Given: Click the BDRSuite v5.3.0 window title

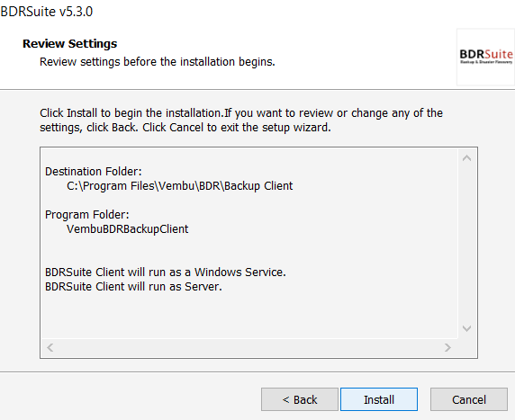Looking at the screenshot, I should pos(47,12).
